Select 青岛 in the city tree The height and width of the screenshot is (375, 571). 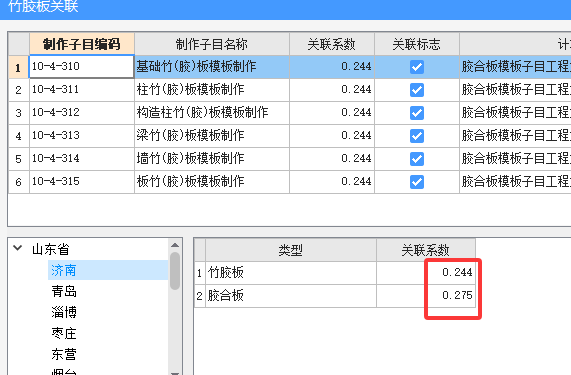click(x=64, y=291)
